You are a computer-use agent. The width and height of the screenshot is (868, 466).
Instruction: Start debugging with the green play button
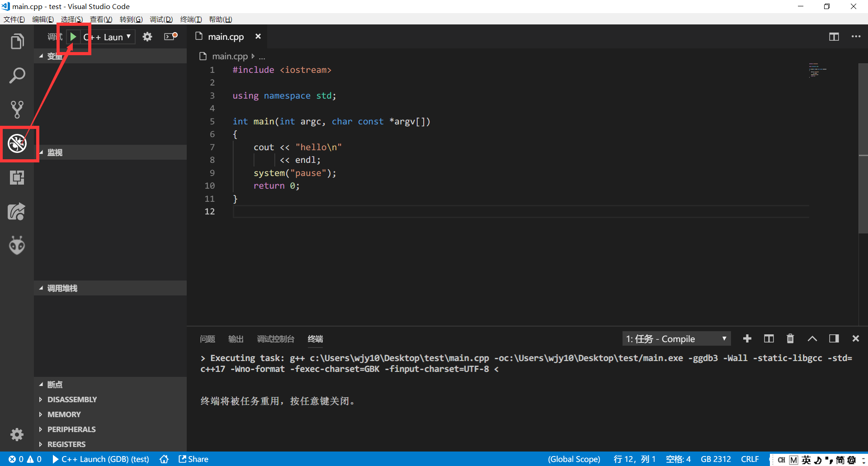73,37
